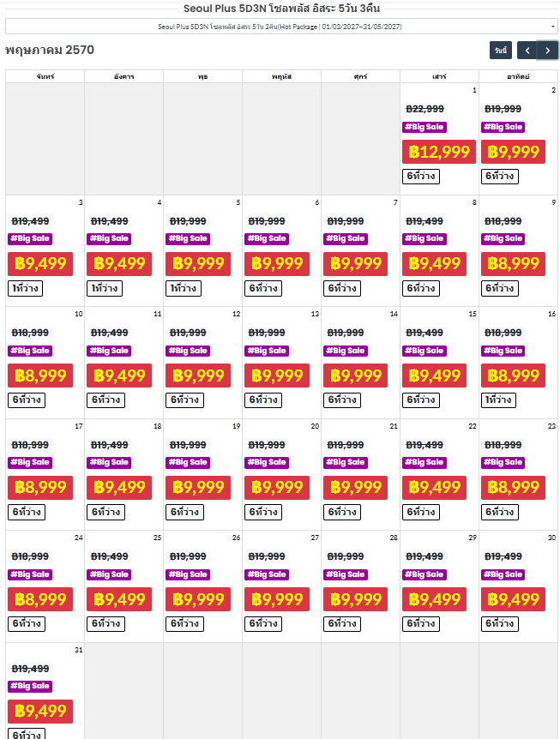Pick the ฿9,999 price on May 28

pyautogui.click(x=355, y=599)
